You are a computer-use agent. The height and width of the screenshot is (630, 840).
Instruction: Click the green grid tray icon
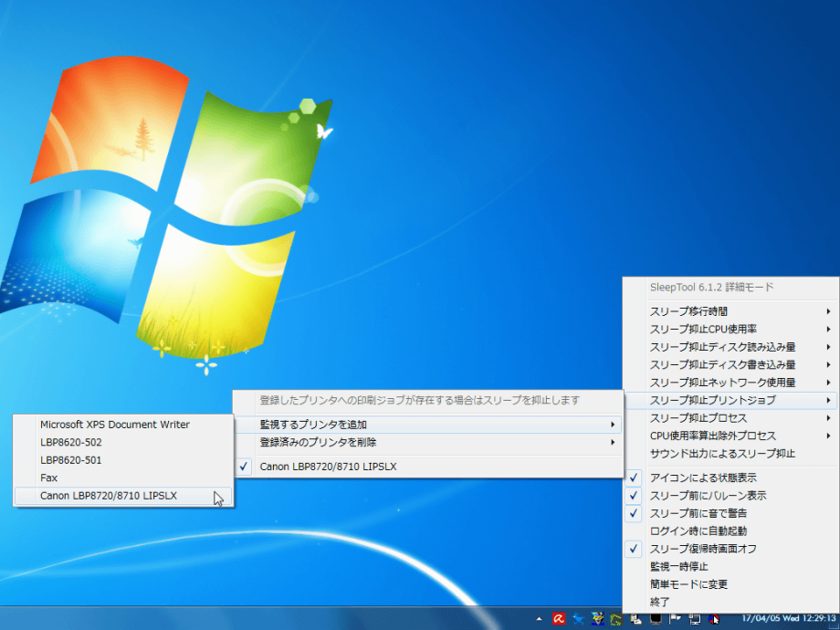616,619
